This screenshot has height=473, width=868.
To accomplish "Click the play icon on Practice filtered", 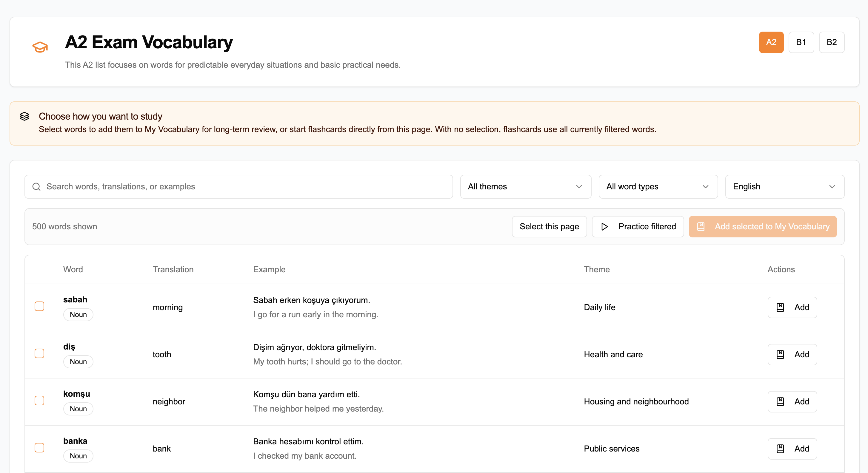I will click(x=604, y=227).
